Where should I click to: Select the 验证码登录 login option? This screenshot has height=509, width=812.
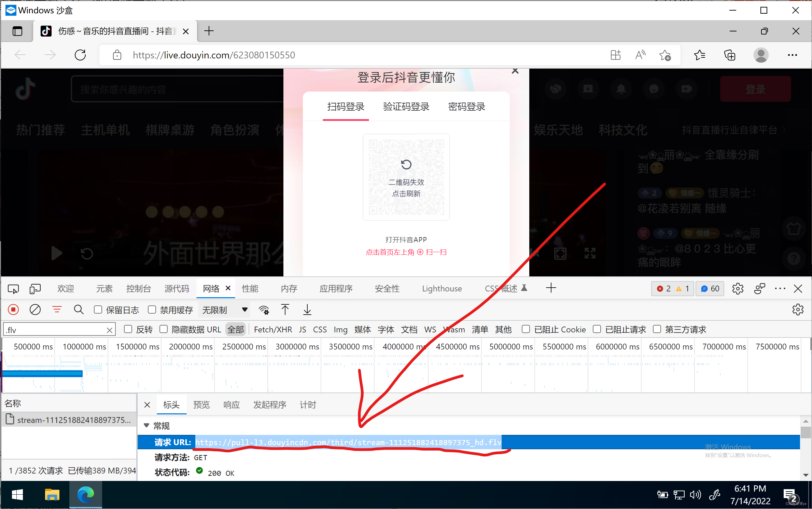pos(406,107)
